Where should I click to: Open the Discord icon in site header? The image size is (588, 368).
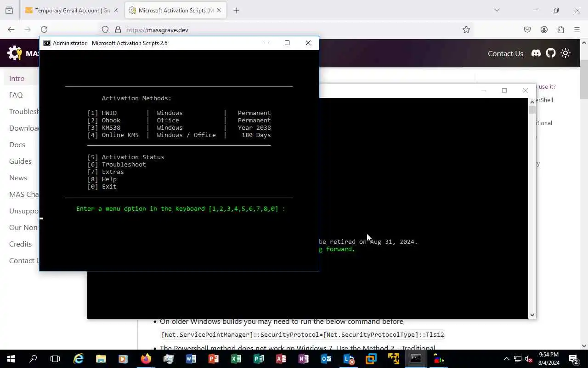(x=536, y=53)
